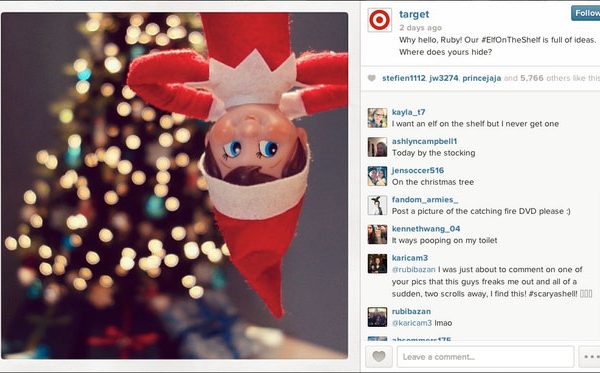Follow the target account
600x373 pixels.
586,13
